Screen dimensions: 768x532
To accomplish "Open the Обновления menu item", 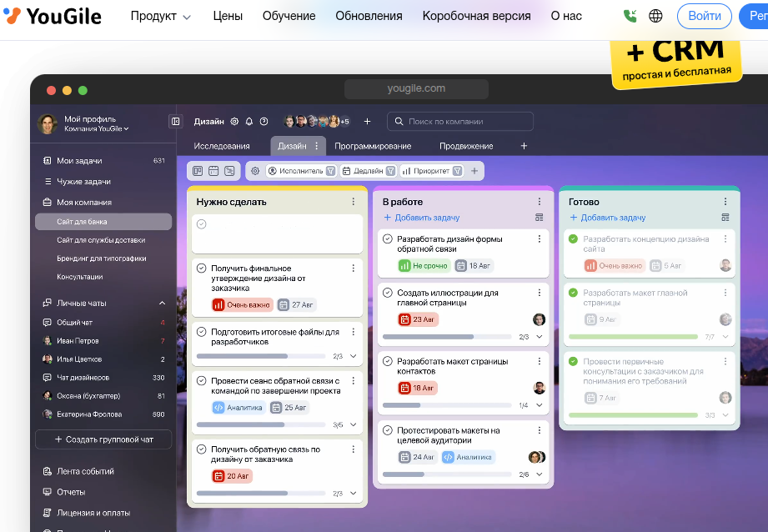I will point(369,16).
